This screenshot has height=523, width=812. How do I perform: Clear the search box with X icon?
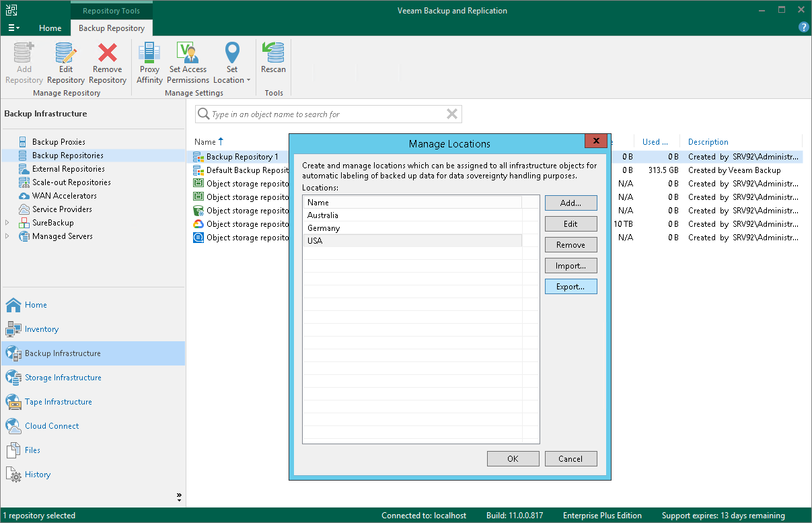452,114
